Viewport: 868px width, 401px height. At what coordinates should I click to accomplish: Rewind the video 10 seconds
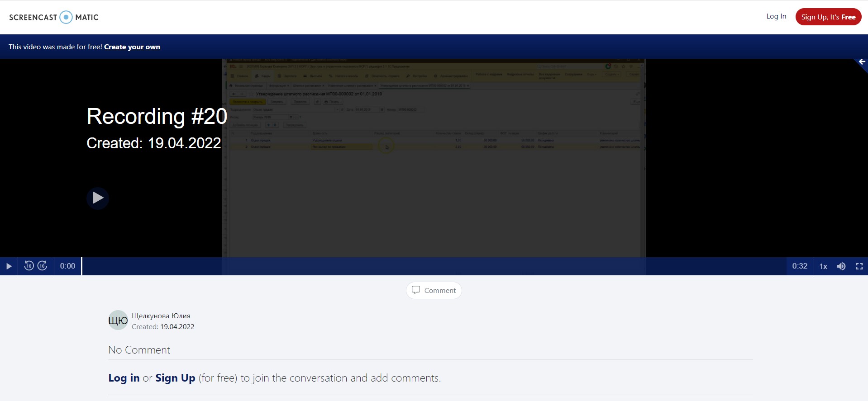coord(29,266)
